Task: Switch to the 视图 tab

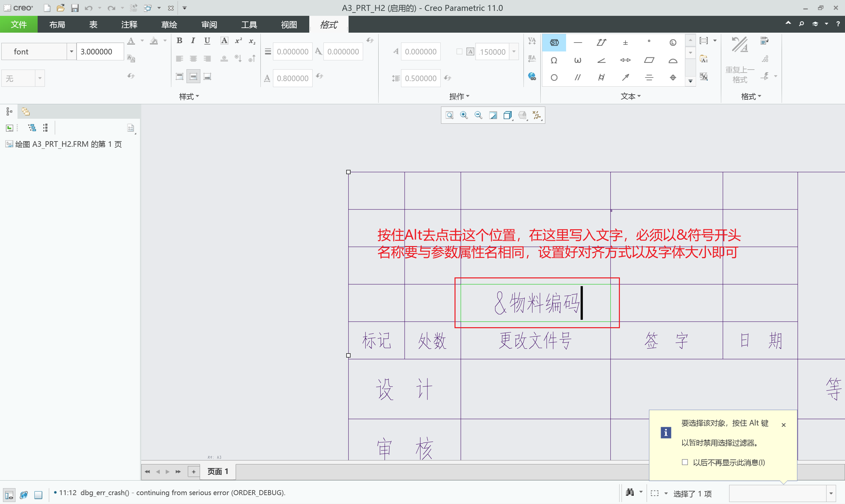Action: 289,24
